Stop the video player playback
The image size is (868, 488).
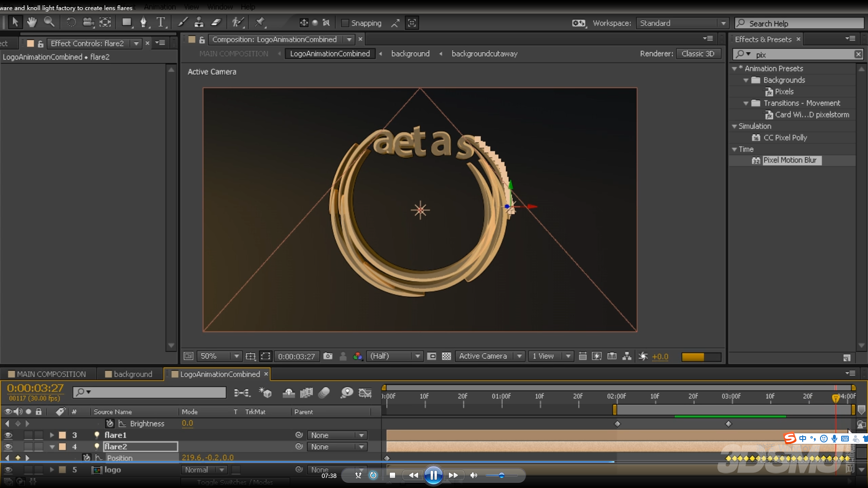(392, 475)
